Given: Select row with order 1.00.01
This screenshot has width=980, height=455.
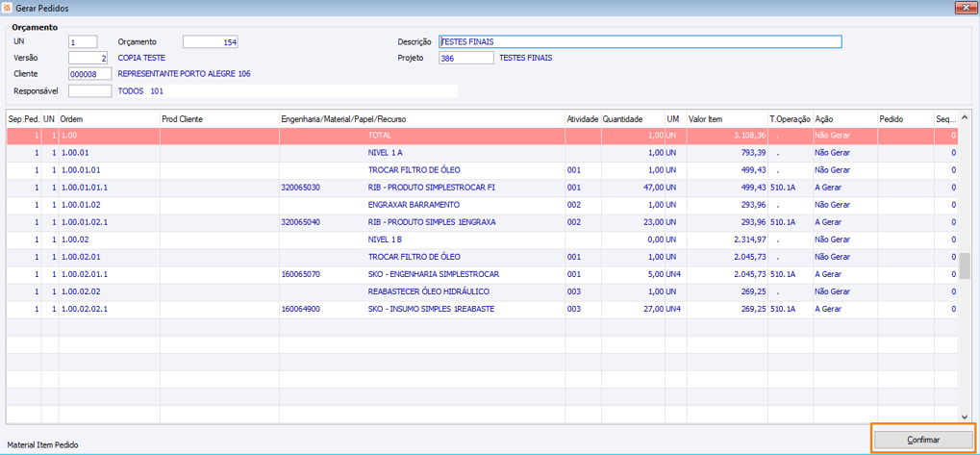Looking at the screenshot, I should click(x=482, y=153).
